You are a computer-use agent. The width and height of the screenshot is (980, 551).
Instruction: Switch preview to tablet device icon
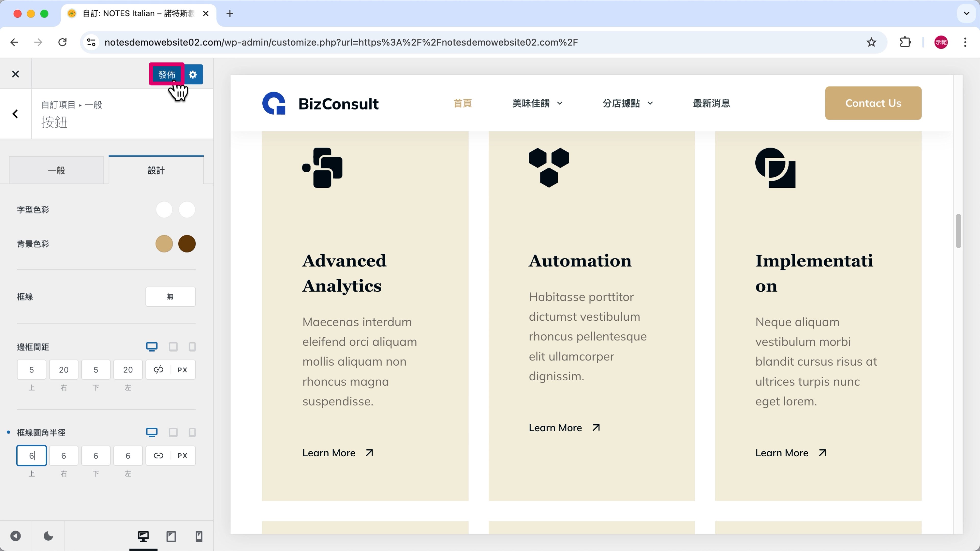[171, 536]
